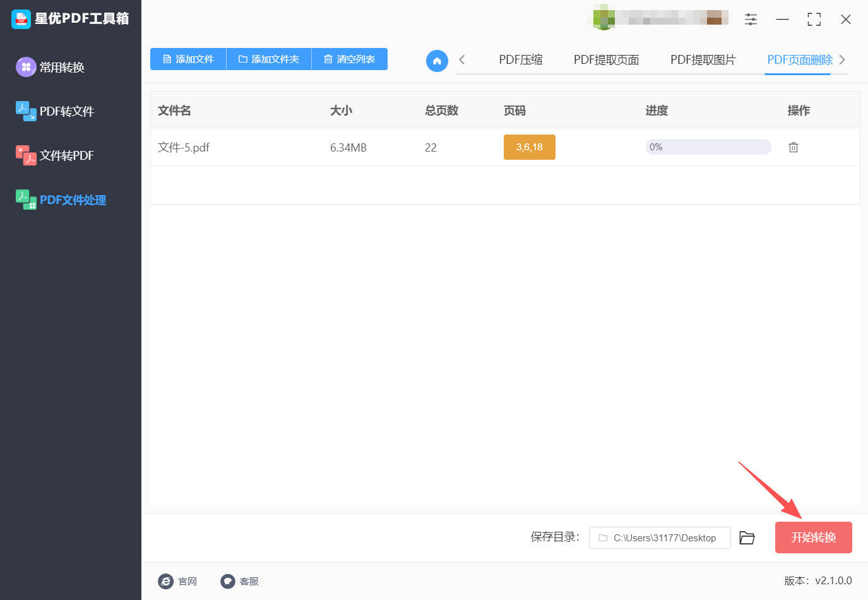The image size is (868, 600).
Task: Edit page selection 3,6,18 badge
Action: 529,147
